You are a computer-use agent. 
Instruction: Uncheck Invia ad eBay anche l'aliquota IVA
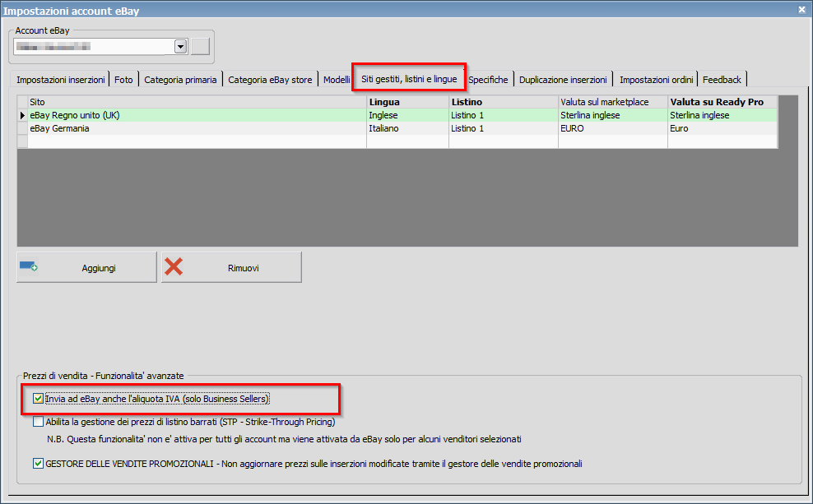click(x=38, y=398)
